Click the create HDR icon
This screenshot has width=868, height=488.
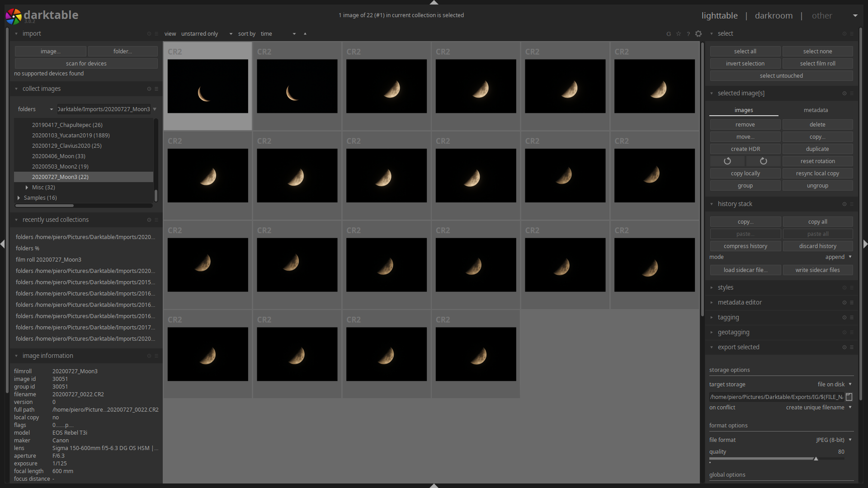coord(745,149)
